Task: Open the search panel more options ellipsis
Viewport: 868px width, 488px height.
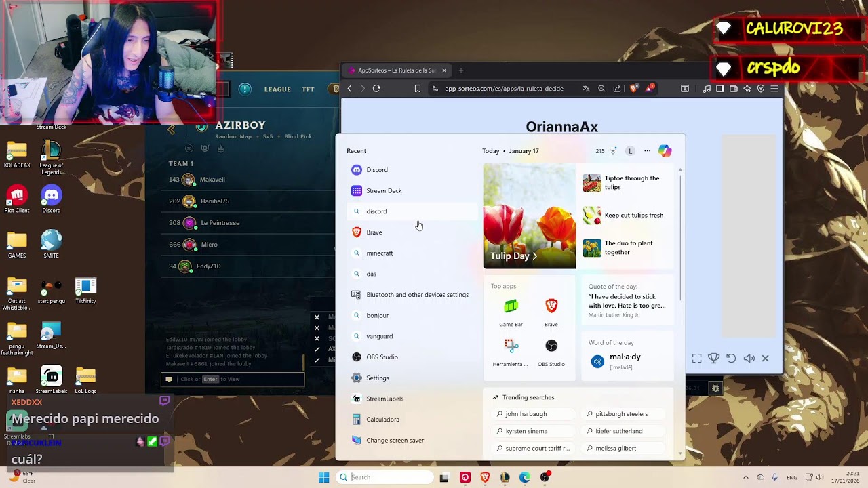Action: point(647,151)
